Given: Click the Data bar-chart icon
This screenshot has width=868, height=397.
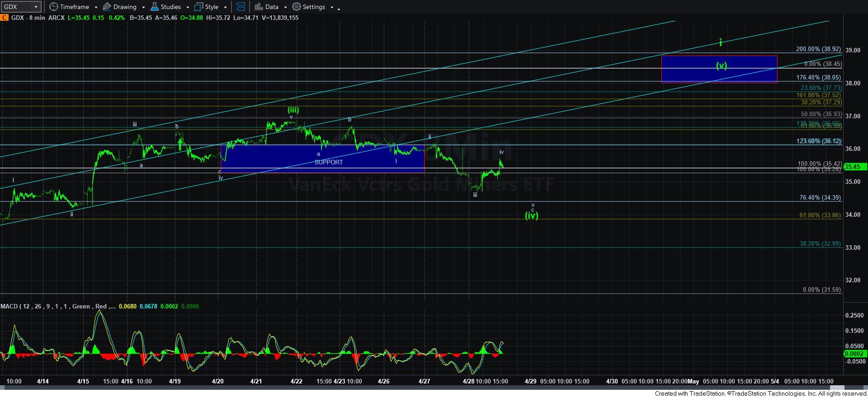Looking at the screenshot, I should point(259,7).
